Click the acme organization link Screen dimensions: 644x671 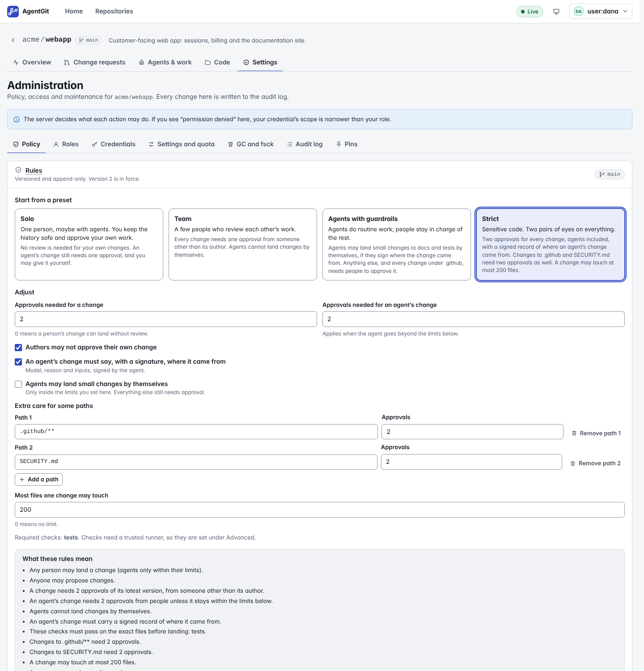click(x=31, y=39)
